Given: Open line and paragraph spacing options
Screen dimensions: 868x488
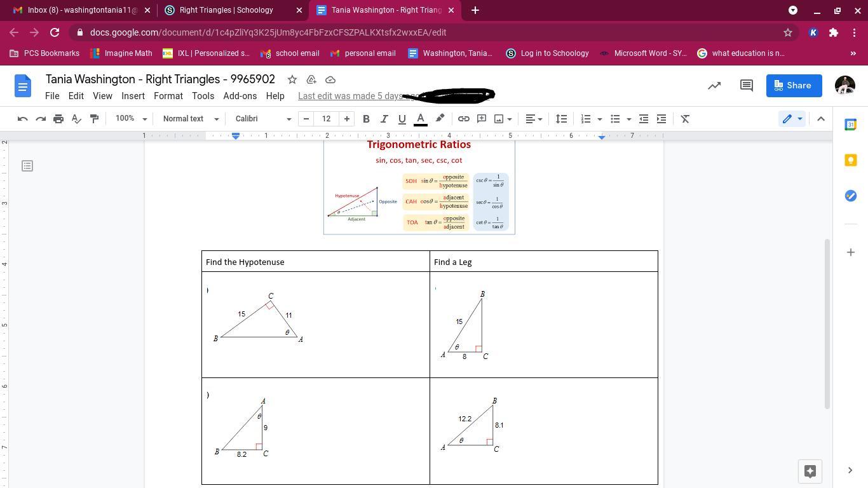Looking at the screenshot, I should [561, 119].
